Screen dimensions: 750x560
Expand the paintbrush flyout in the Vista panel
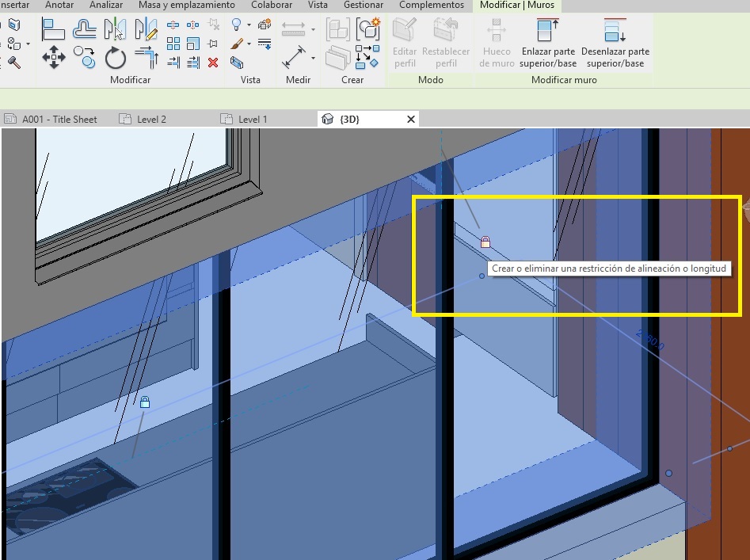point(248,44)
